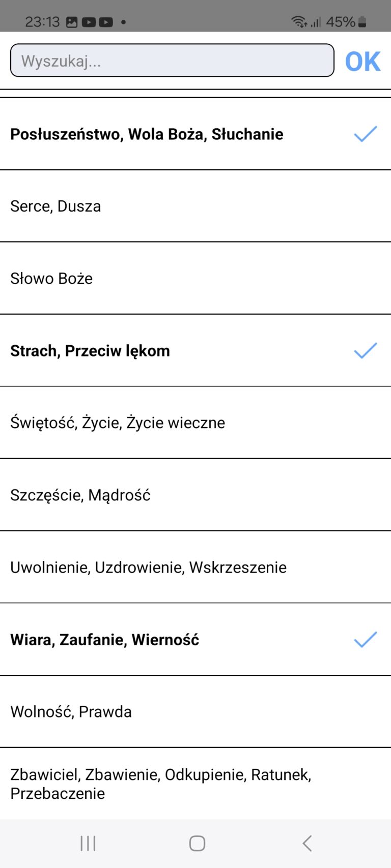391x868 pixels.
Task: Select the "Słowo Boże" category
Action: click(x=195, y=279)
